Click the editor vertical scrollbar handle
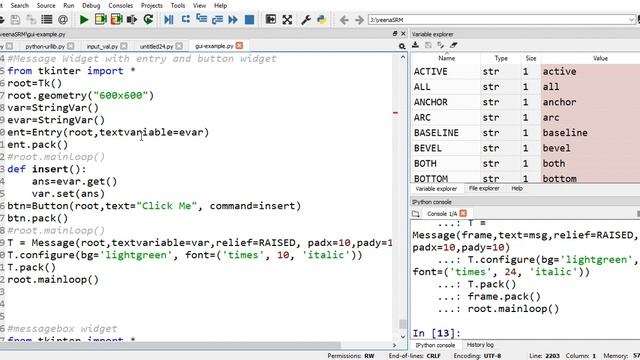 pyautogui.click(x=402, y=324)
